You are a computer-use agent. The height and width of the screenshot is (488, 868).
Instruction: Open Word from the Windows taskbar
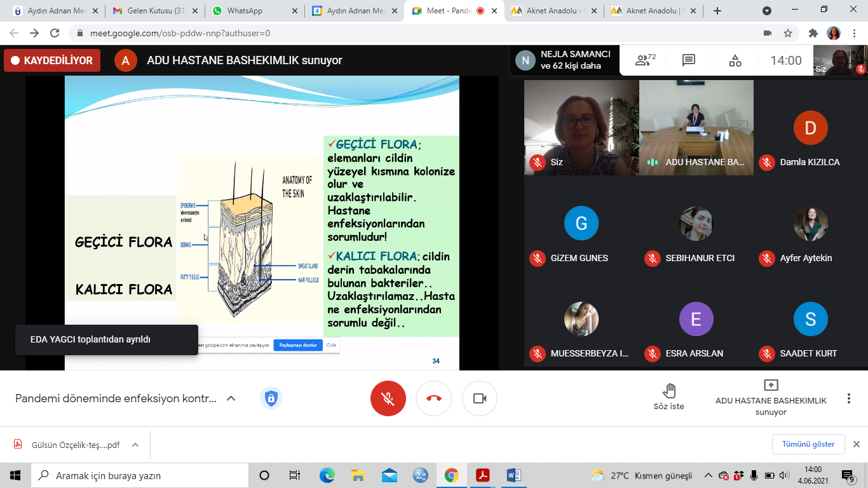514,475
